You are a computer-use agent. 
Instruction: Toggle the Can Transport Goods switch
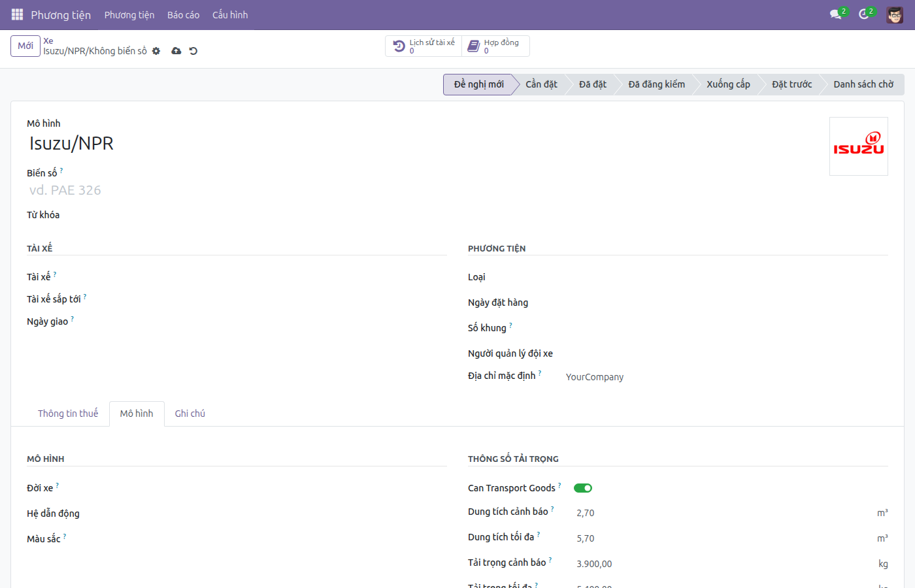[x=583, y=488]
